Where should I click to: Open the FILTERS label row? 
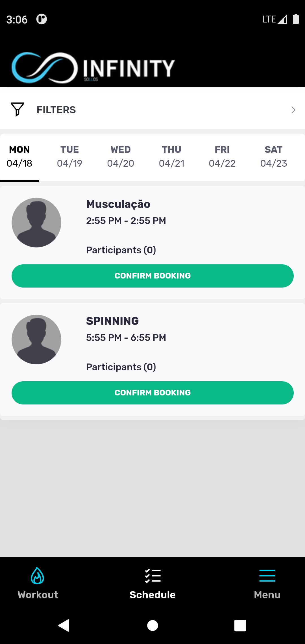[56, 110]
